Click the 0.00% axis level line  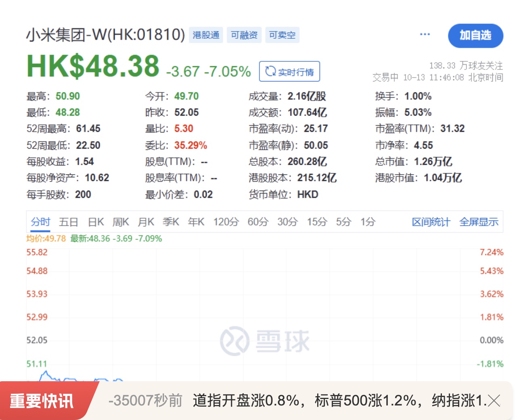click(x=492, y=340)
